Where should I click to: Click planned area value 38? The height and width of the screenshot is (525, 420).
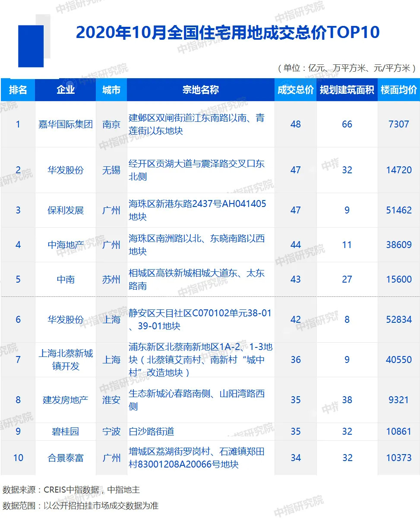pyautogui.click(x=347, y=400)
